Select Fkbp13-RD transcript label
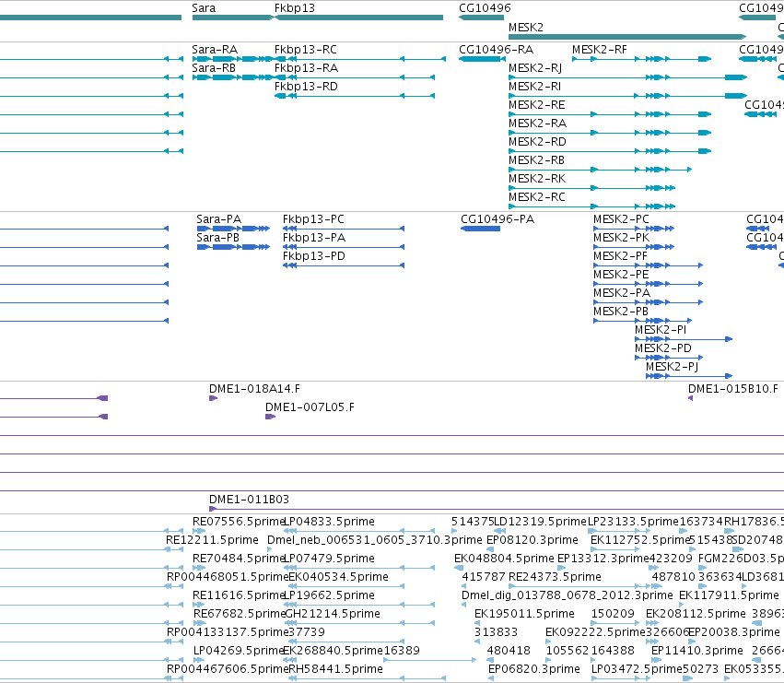 point(306,87)
